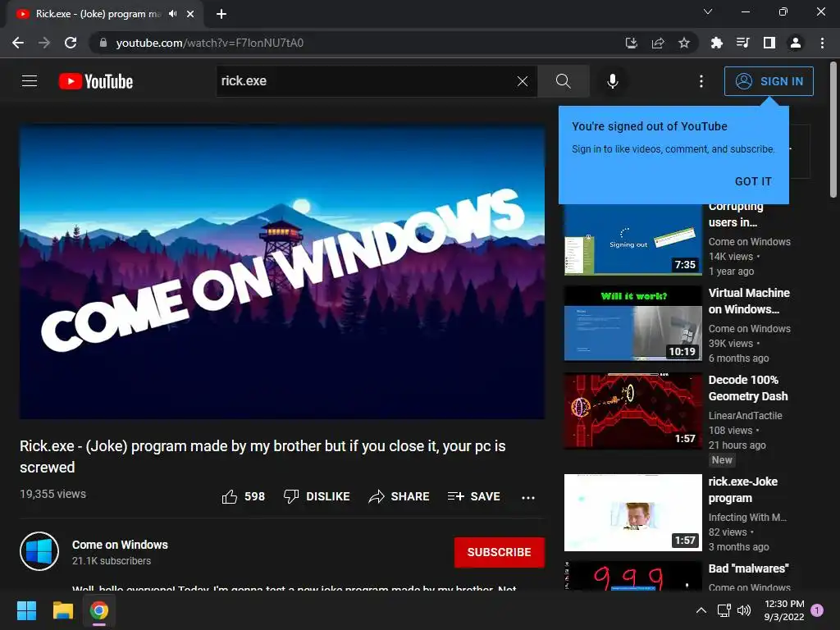
Task: Show hidden tray icons chevron
Action: pos(701,610)
